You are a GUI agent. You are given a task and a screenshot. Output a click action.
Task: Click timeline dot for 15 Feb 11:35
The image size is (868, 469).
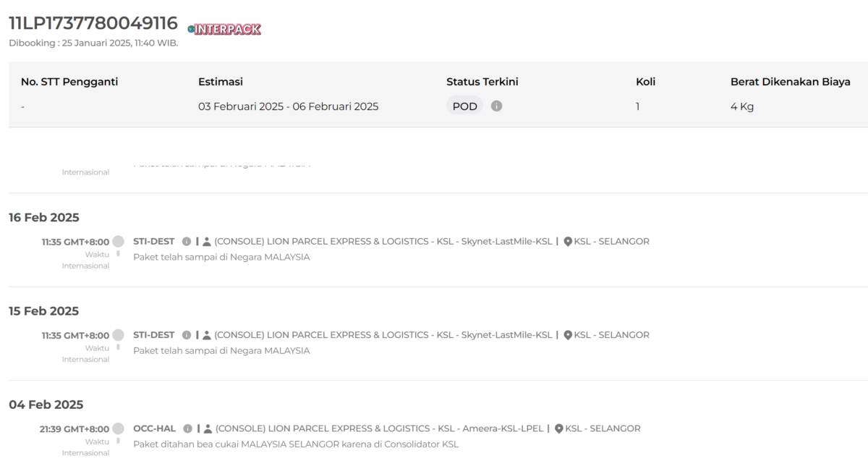coord(118,335)
